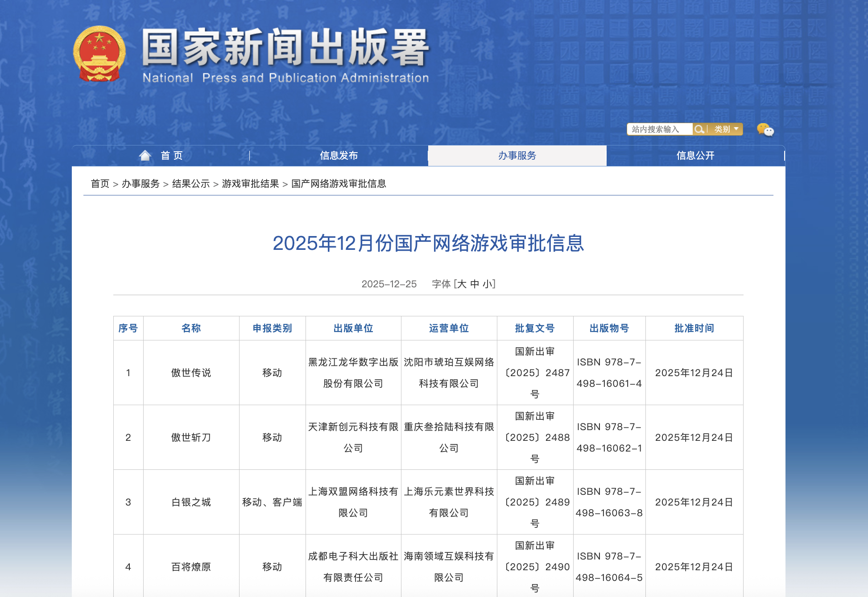868x597 pixels.
Task: Click 国产网络游戏审批信息 breadcrumb link
Action: (x=339, y=184)
